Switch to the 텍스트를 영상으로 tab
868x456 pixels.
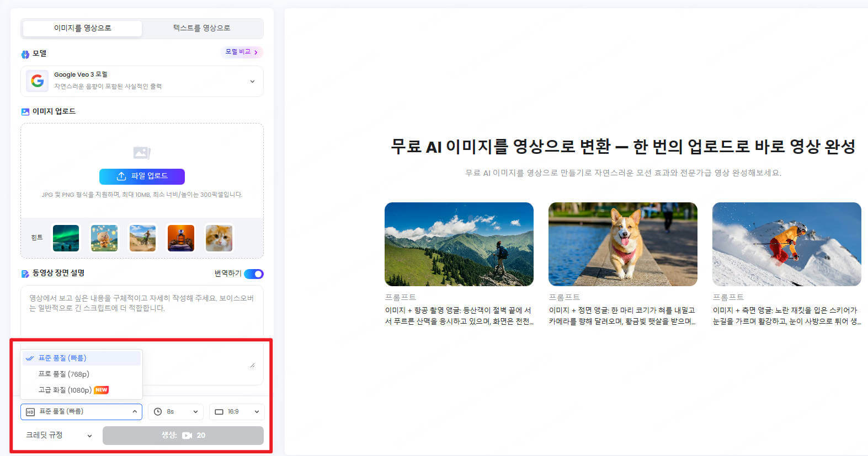202,28
